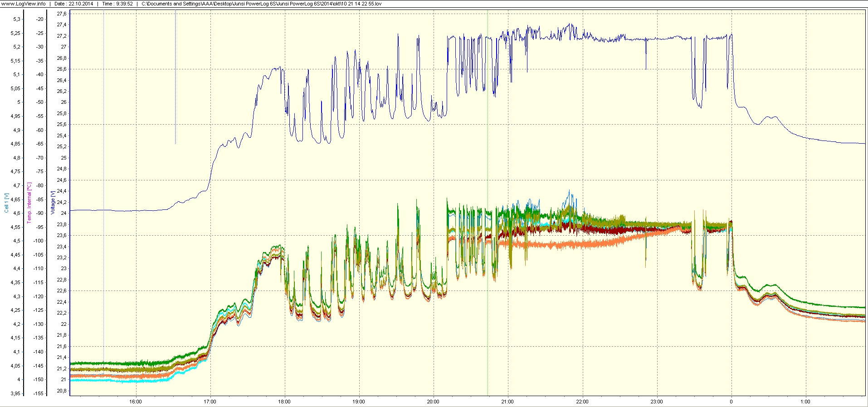Image resolution: width=868 pixels, height=407 pixels.
Task: Click the 23:00 time axis label
Action: [657, 402]
